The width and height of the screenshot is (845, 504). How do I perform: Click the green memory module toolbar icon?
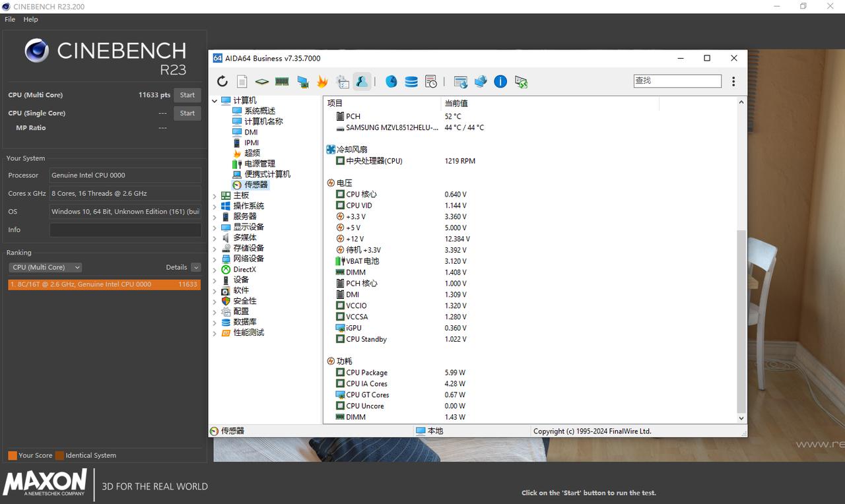point(282,81)
